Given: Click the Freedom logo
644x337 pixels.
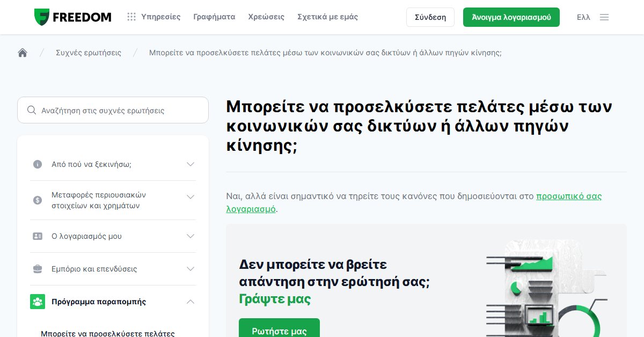Looking at the screenshot, I should pos(72,17).
